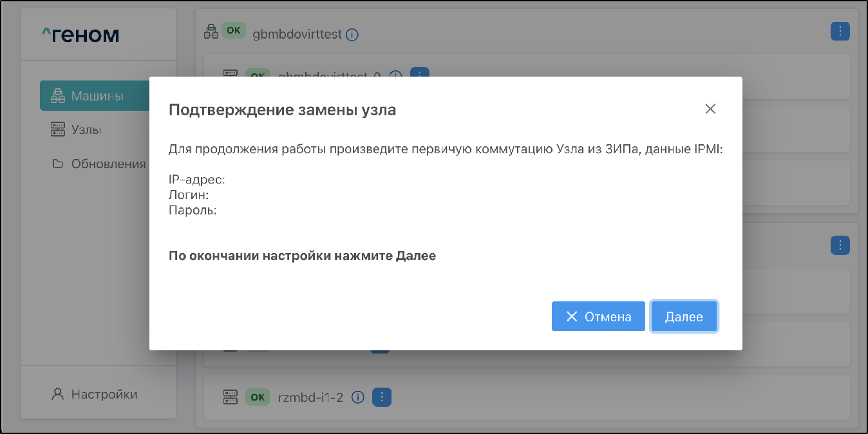Open info for gbmbdovirttest machine
Image resolution: width=868 pixels, height=434 pixels.
pos(352,35)
